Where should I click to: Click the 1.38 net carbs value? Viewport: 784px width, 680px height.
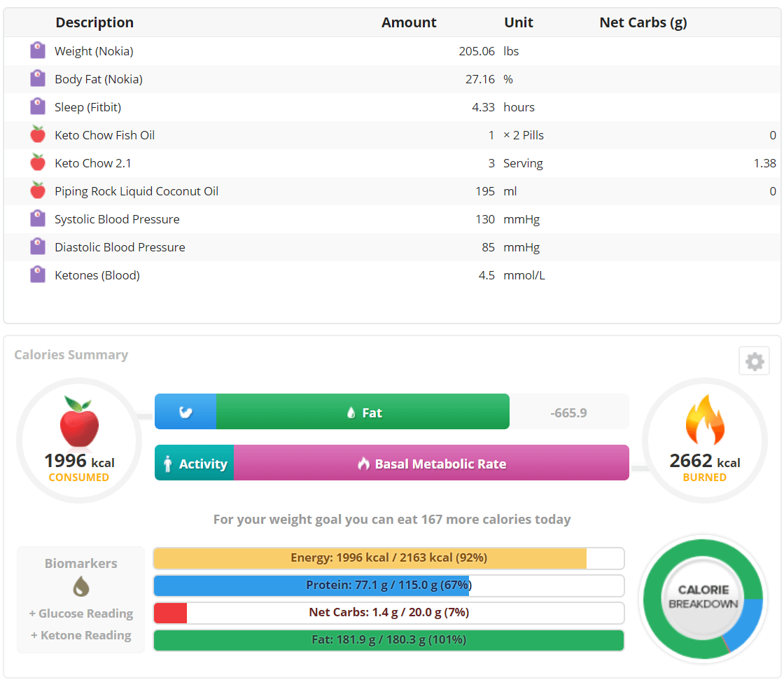(x=764, y=163)
